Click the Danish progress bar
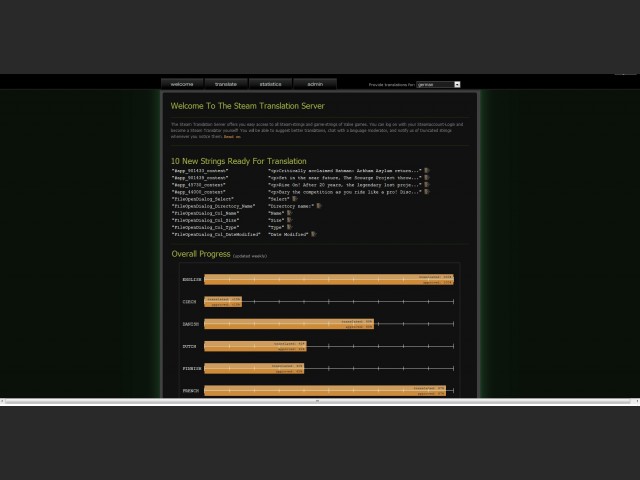This screenshot has height=480, width=640. point(289,324)
